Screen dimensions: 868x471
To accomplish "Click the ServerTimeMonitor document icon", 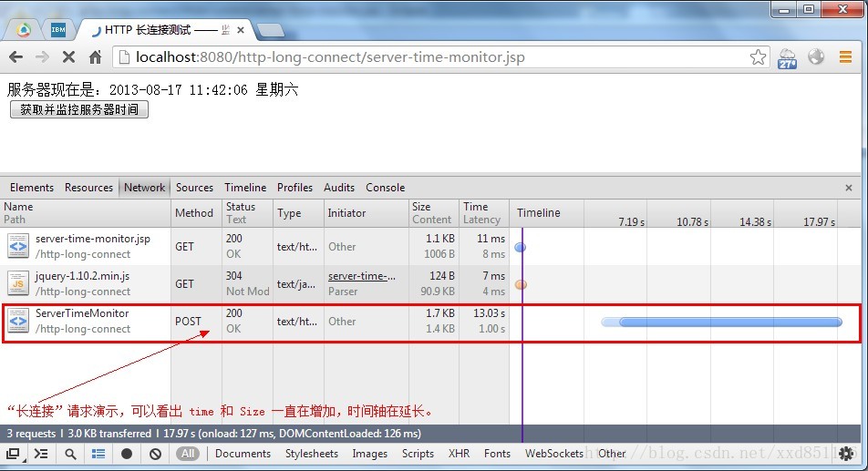I will 17,321.
